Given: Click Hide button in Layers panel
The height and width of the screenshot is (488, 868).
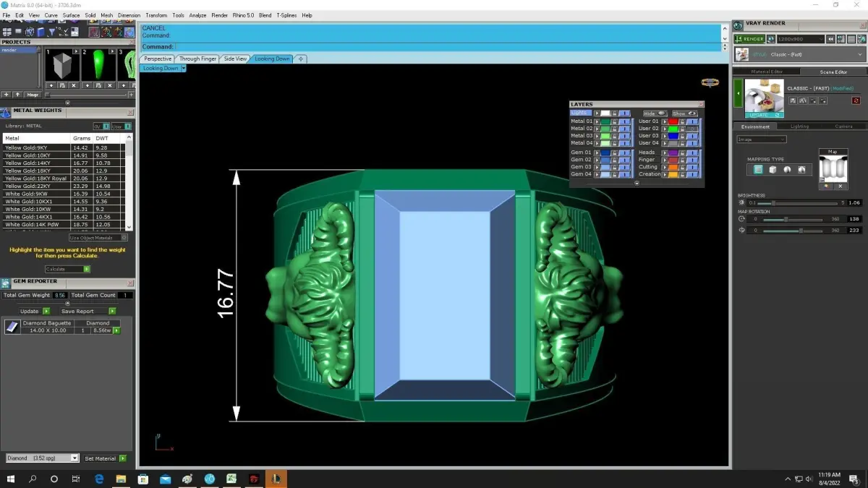Looking at the screenshot, I should [655, 114].
